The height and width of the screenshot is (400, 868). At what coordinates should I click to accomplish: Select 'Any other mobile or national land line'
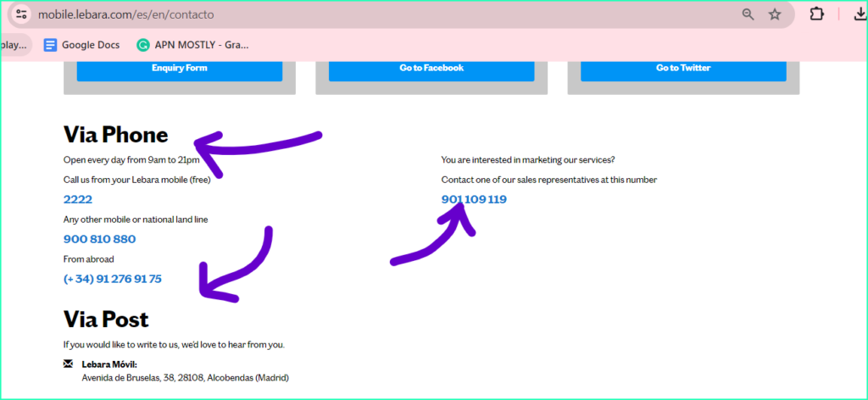[136, 219]
